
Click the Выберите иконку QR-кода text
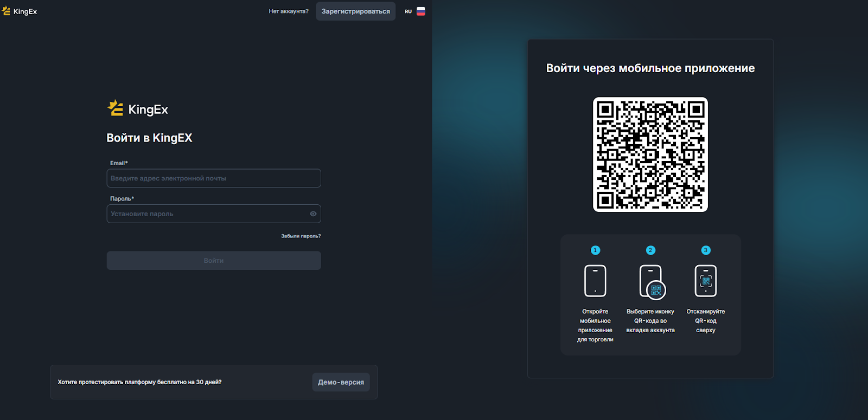(x=650, y=321)
